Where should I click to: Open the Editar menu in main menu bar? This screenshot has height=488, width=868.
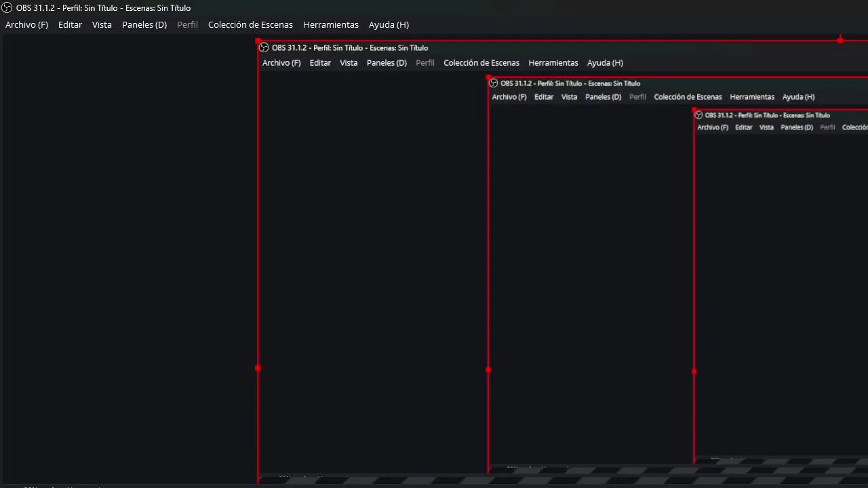[70, 24]
